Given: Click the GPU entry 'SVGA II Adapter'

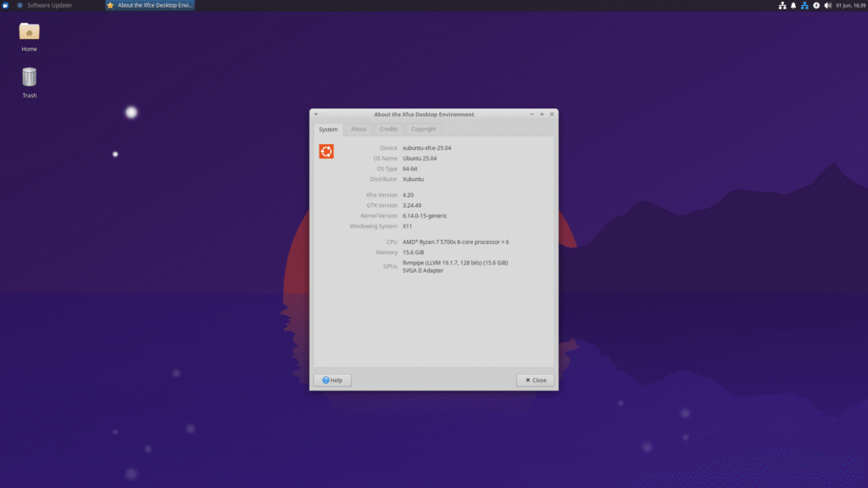Looking at the screenshot, I should [x=423, y=270].
